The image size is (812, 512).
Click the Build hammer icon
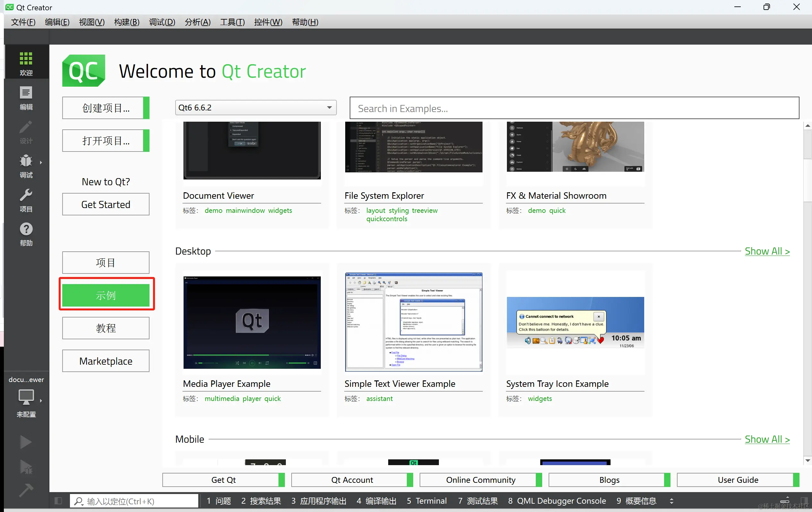26,490
